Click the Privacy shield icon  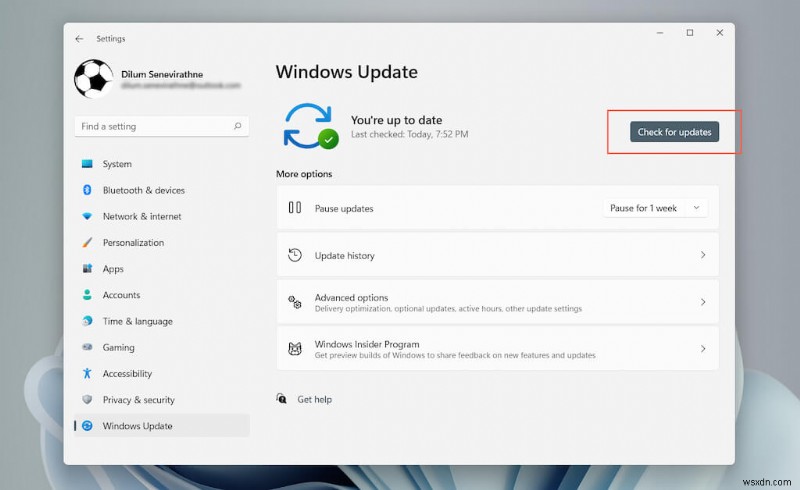pos(87,400)
